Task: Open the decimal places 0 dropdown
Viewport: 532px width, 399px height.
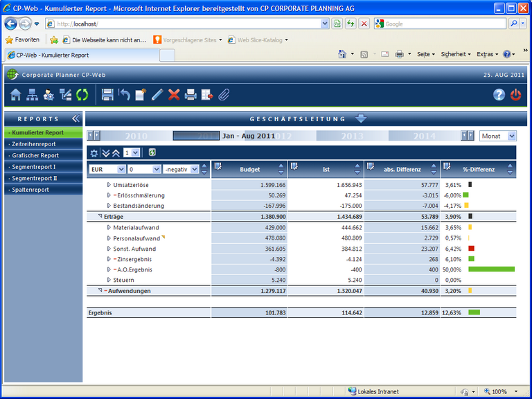Action: click(144, 169)
